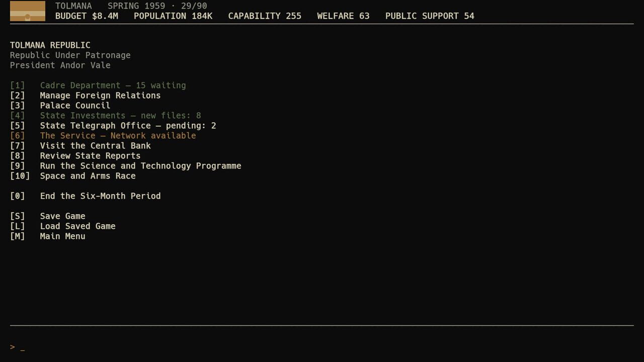The height and width of the screenshot is (362, 644).
Task: Select Manage Foreign Relations
Action: point(86,96)
